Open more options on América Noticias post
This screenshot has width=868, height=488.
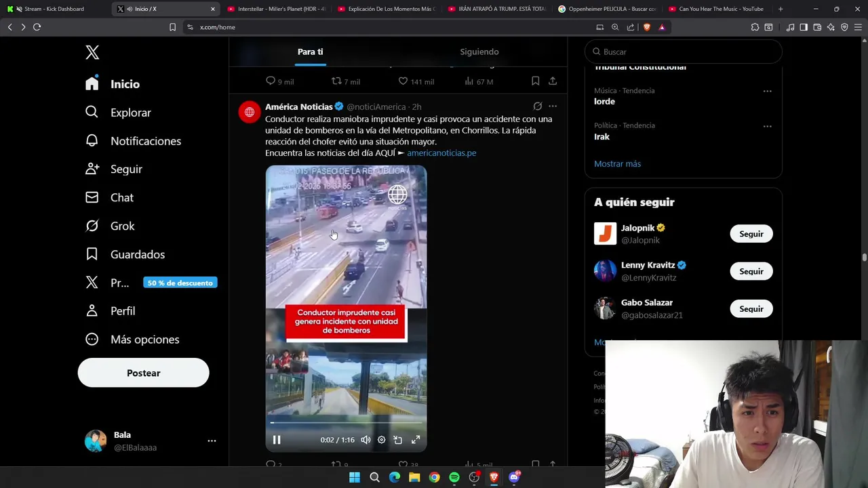(x=553, y=106)
